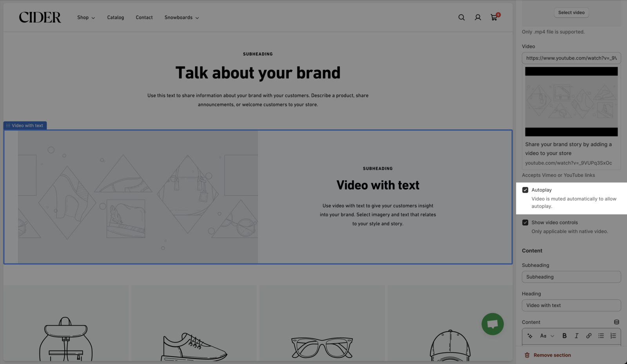Image resolution: width=627 pixels, height=364 pixels.
Task: Toggle bold formatting in Content editor
Action: click(x=564, y=336)
